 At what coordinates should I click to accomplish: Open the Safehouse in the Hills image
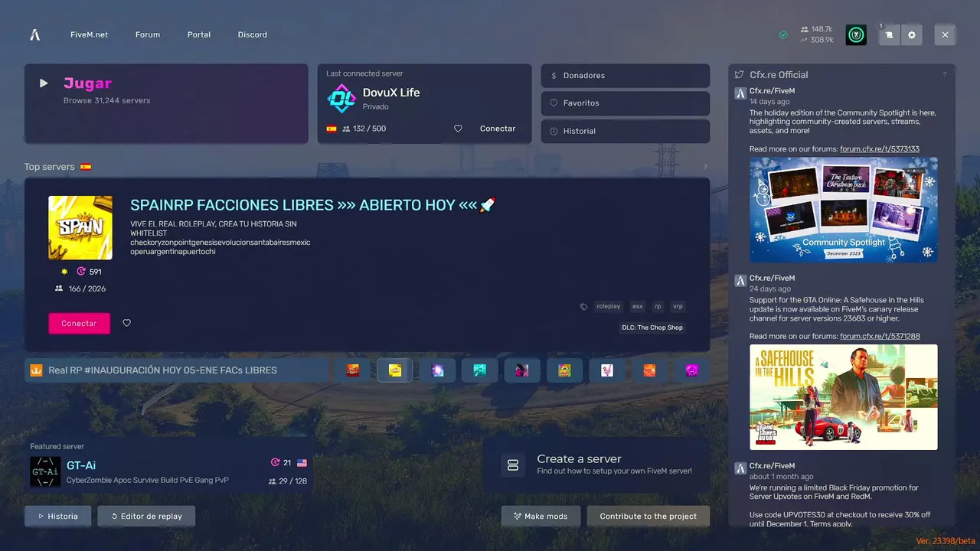click(844, 397)
